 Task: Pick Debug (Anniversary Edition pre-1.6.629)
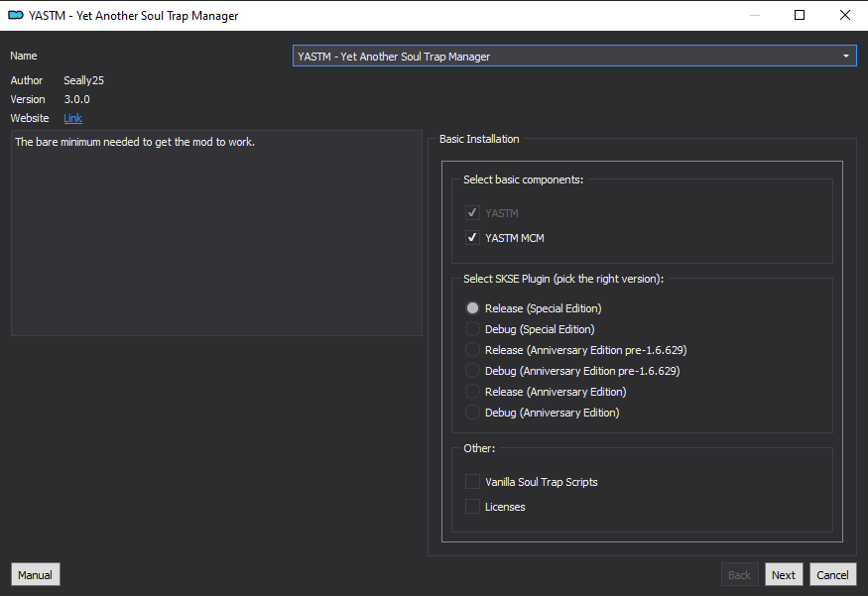coord(472,370)
